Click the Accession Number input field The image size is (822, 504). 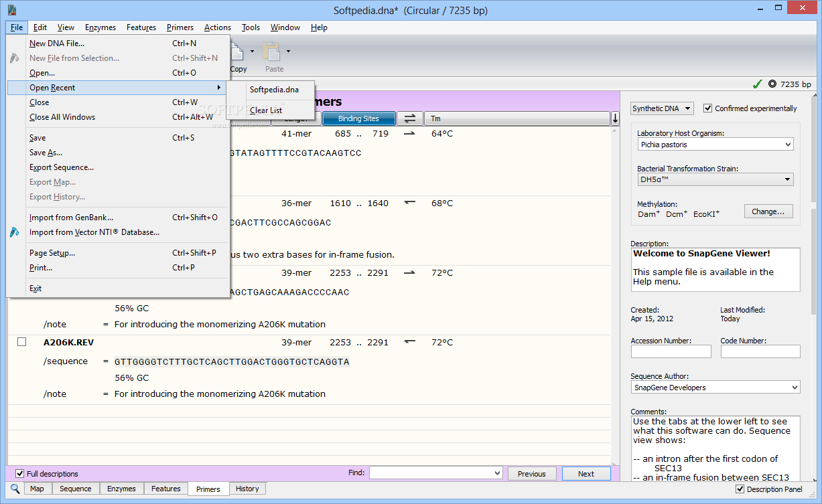671,351
